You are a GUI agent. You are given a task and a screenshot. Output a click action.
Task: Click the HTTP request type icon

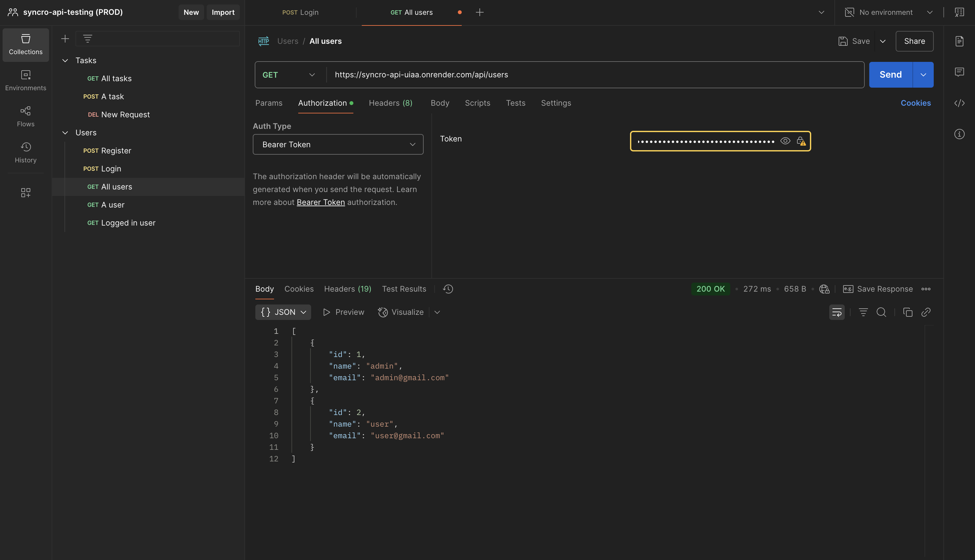(263, 41)
